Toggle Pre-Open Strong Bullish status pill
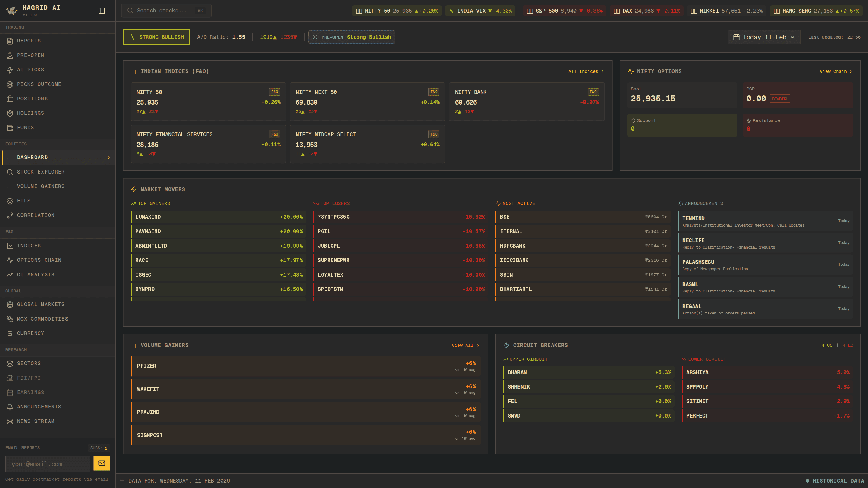The width and height of the screenshot is (868, 488). pyautogui.click(x=351, y=37)
